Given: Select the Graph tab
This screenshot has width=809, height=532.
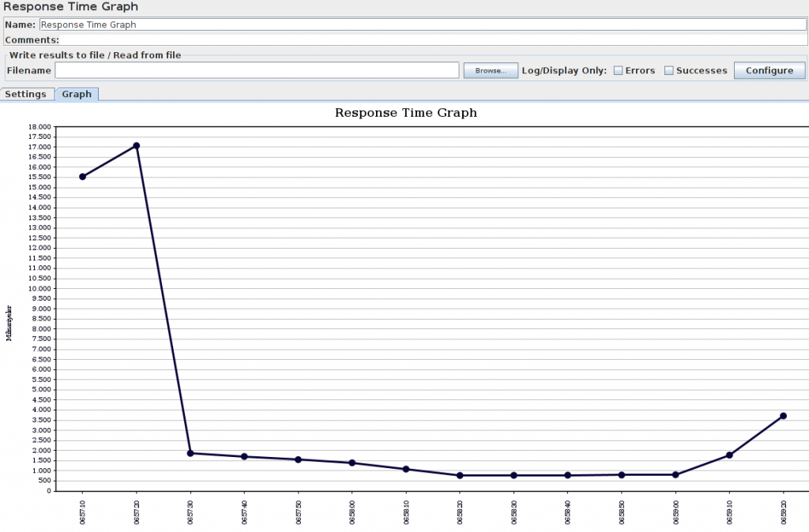Looking at the screenshot, I should click(77, 94).
